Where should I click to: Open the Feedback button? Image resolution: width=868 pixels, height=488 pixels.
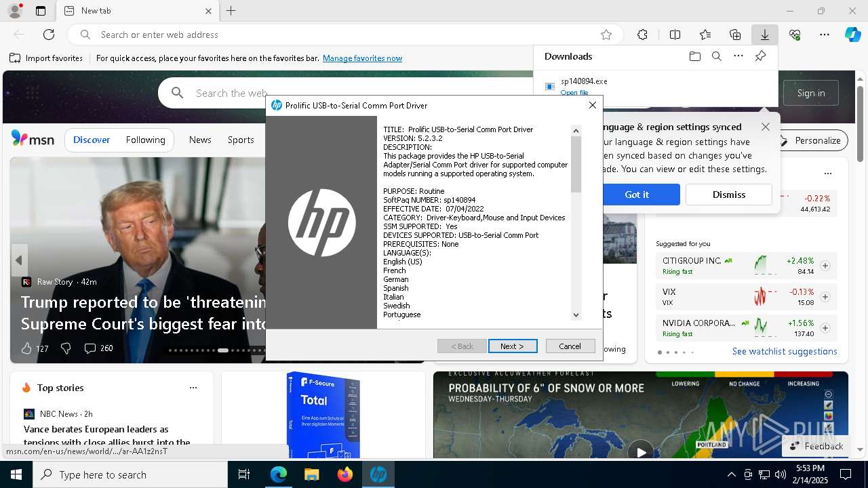816,446
